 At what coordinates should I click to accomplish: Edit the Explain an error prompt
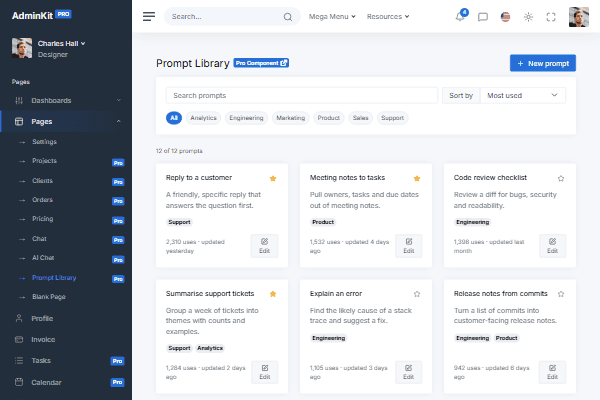(x=409, y=372)
